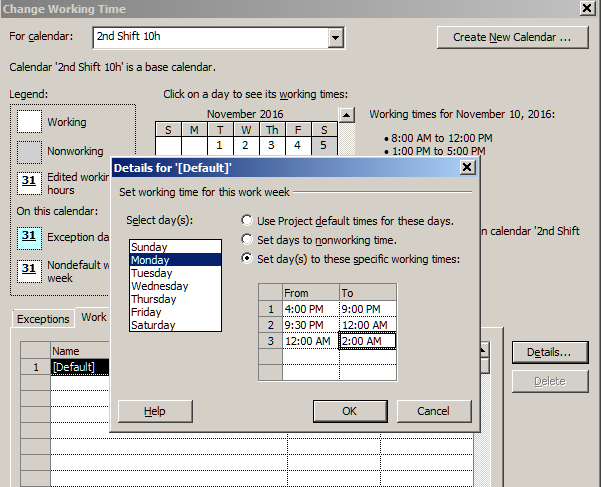Click row header 1 in working times table

click(271, 309)
